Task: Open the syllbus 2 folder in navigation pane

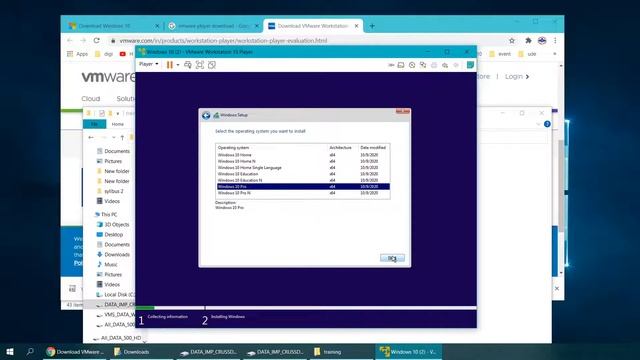Action: (110, 191)
